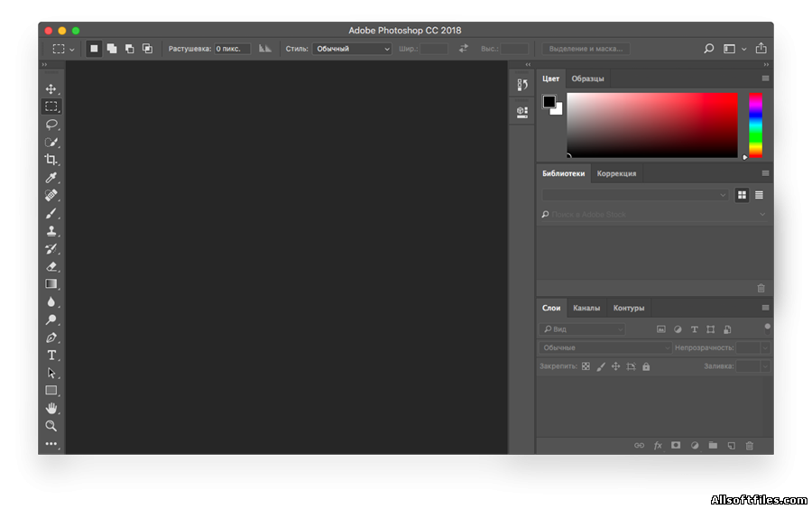Enable Intersect with Selection mode
Image resolution: width=812 pixels, height=509 pixels.
click(x=148, y=49)
